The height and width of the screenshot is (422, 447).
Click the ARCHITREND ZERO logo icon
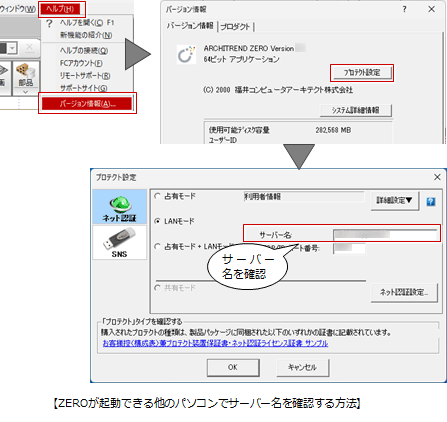[186, 54]
